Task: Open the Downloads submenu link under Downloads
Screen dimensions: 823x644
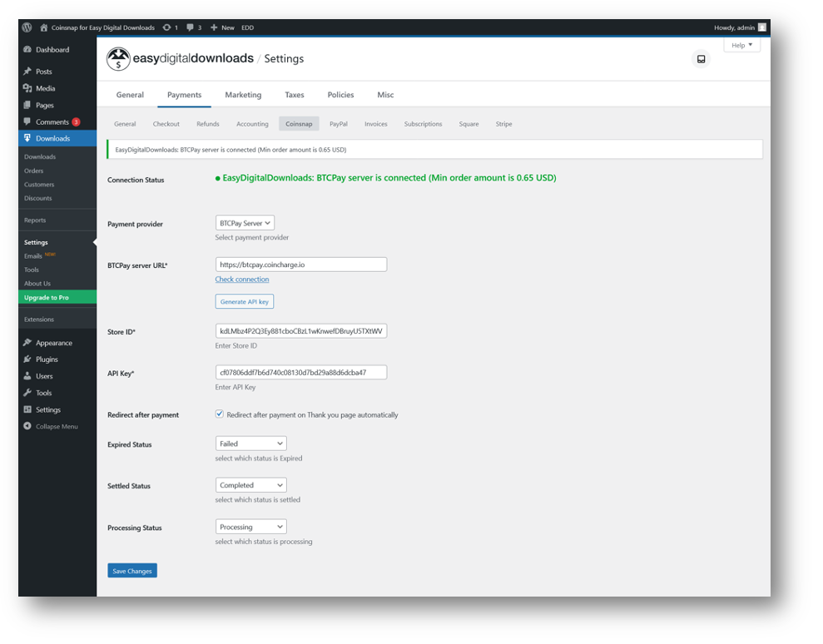Action: [40, 156]
